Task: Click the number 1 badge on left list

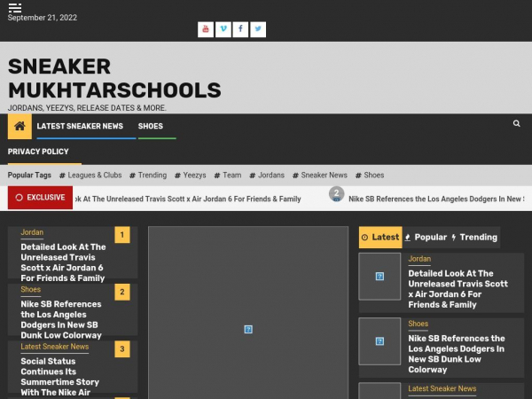Action: click(122, 235)
